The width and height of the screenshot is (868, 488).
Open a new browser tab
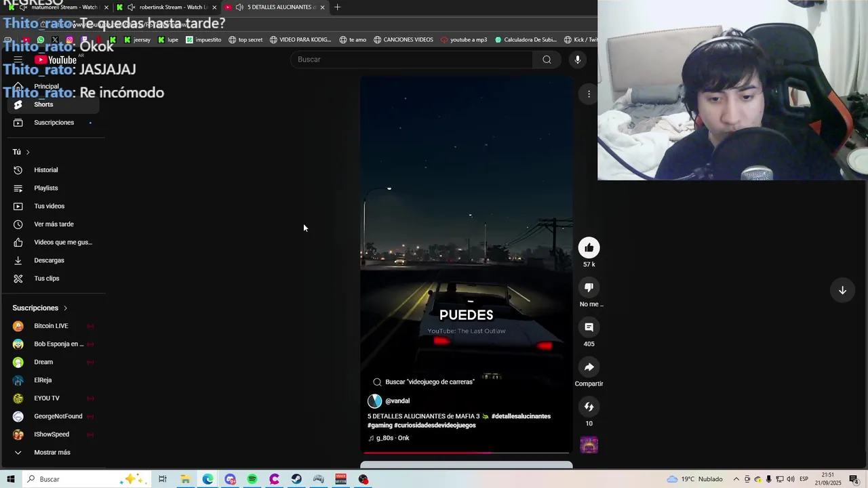(x=337, y=7)
